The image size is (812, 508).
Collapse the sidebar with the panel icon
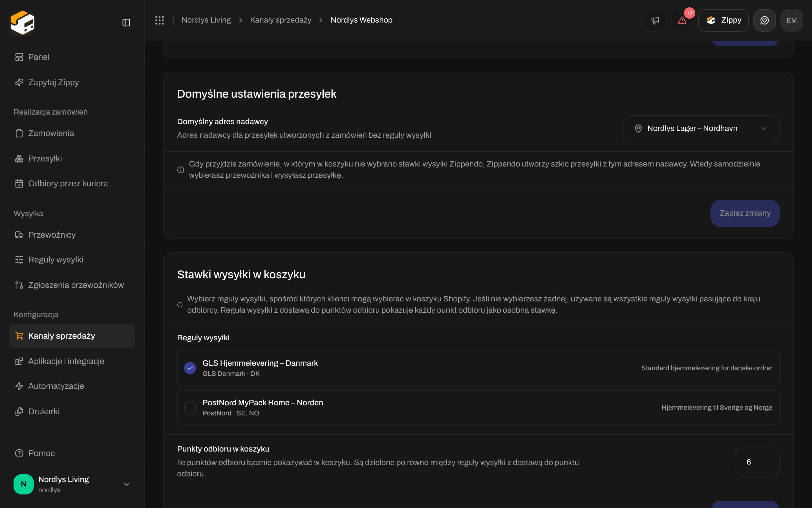pos(126,23)
